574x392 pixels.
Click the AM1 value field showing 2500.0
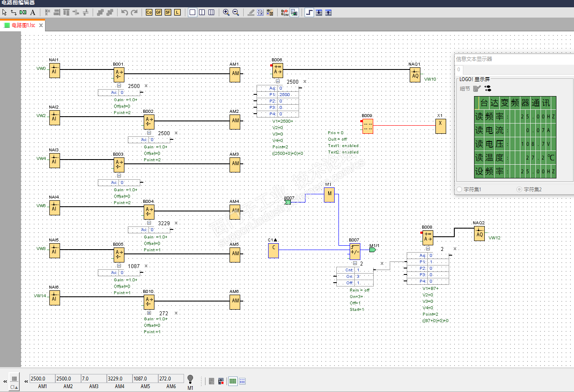pos(42,379)
